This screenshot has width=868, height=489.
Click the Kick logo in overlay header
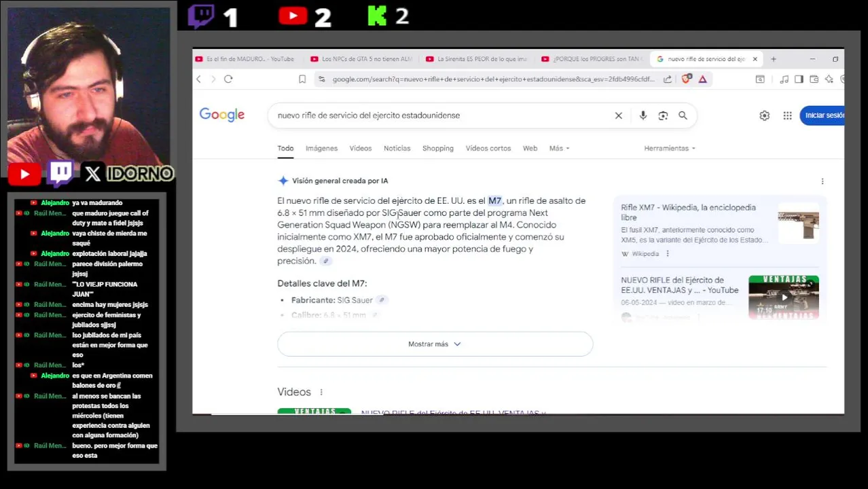pos(376,16)
